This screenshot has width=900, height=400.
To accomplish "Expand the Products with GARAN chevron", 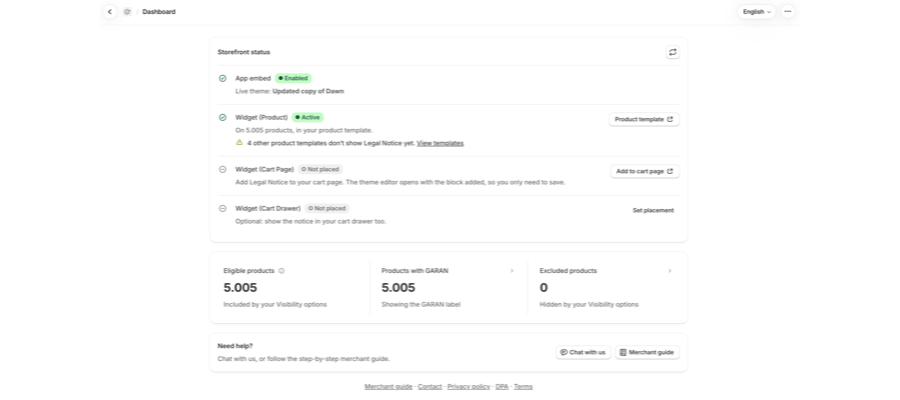I will [512, 271].
